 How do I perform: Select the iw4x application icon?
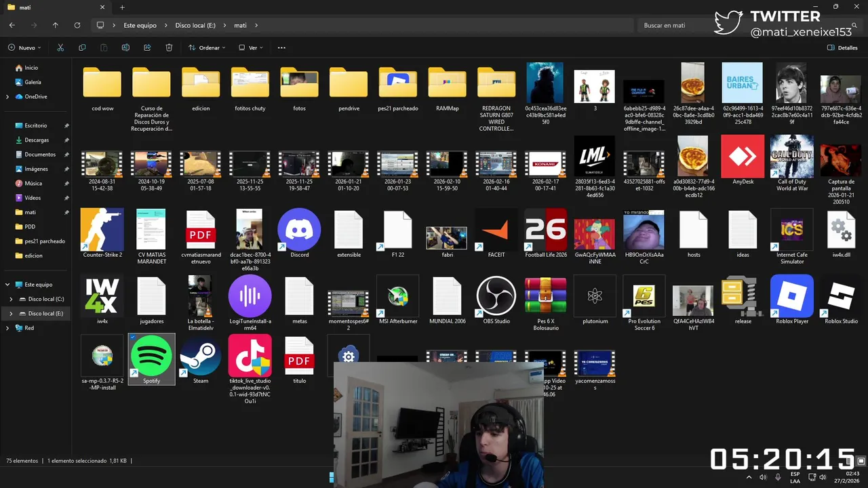tap(102, 296)
